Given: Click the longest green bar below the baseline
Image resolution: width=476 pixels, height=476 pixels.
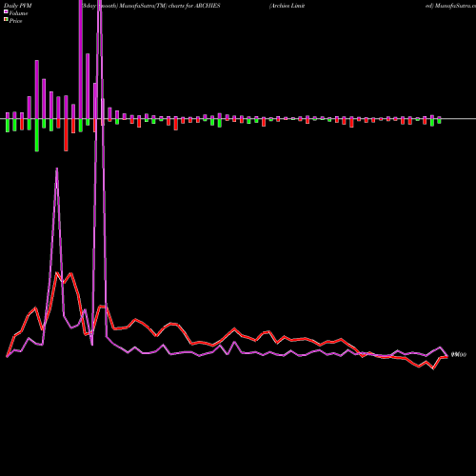Looking at the screenshot, I should pos(37,135).
